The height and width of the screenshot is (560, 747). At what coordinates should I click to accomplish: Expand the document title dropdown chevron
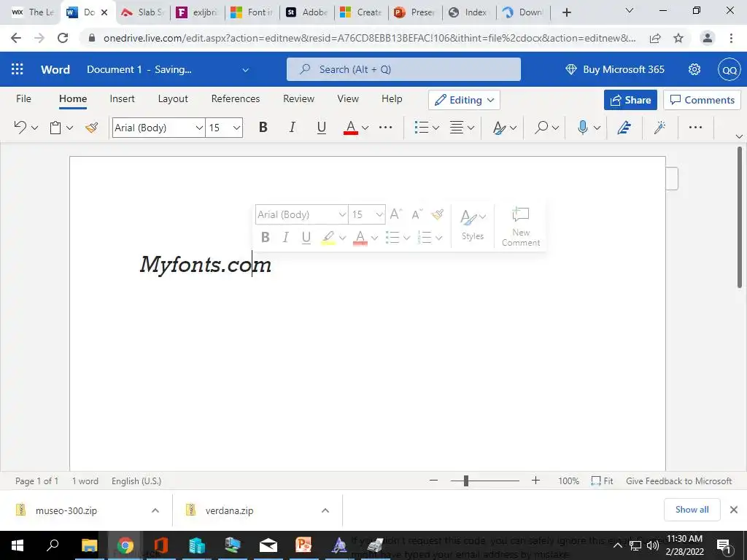tap(245, 70)
